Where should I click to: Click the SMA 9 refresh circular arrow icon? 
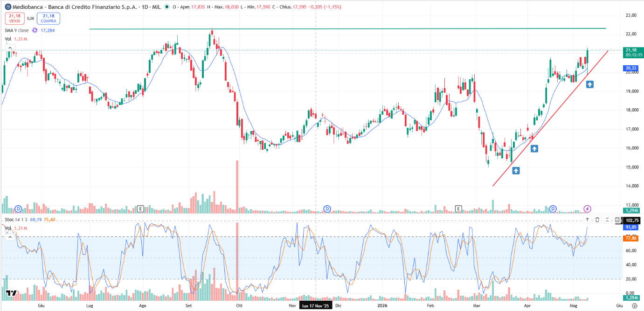(x=35, y=30)
